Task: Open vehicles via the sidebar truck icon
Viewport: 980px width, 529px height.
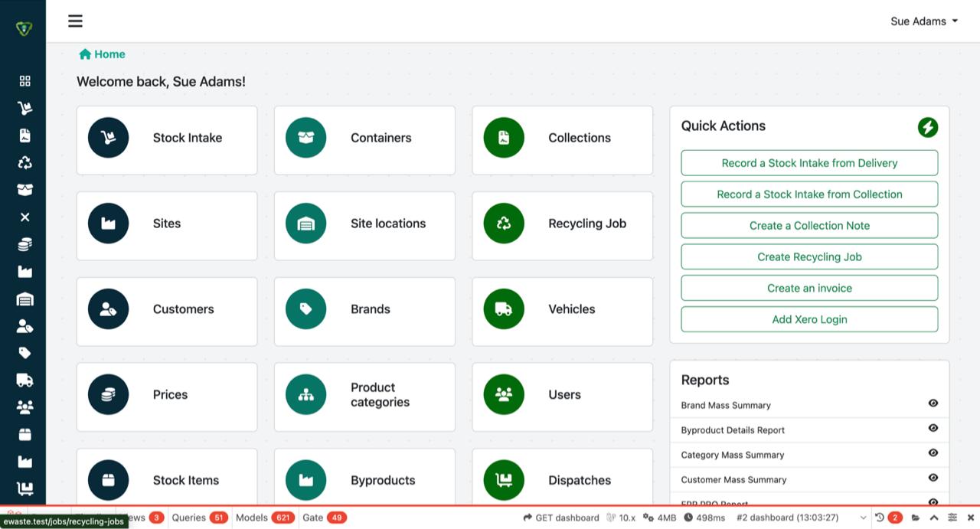Action: 24,380
